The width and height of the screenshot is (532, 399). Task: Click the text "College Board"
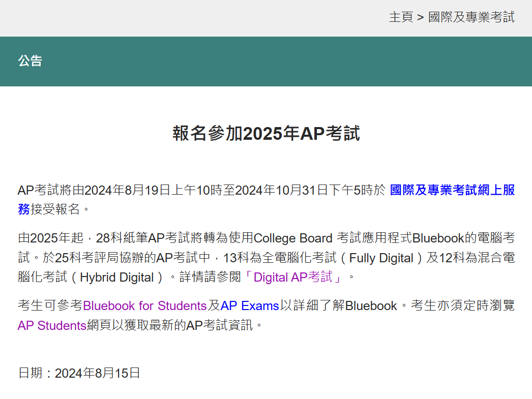(293, 238)
